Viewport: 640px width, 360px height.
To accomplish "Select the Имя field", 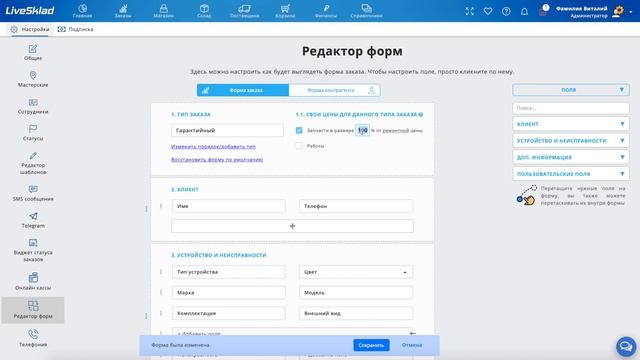I will pyautogui.click(x=229, y=206).
